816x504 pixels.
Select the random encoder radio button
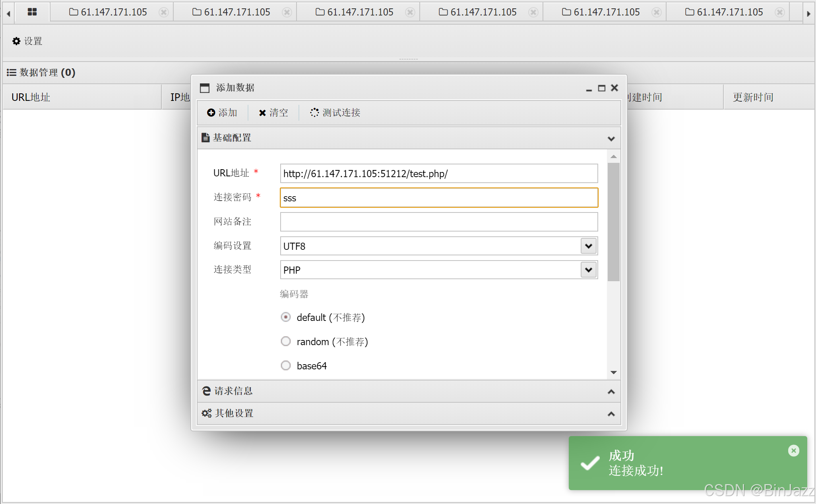pyautogui.click(x=286, y=342)
